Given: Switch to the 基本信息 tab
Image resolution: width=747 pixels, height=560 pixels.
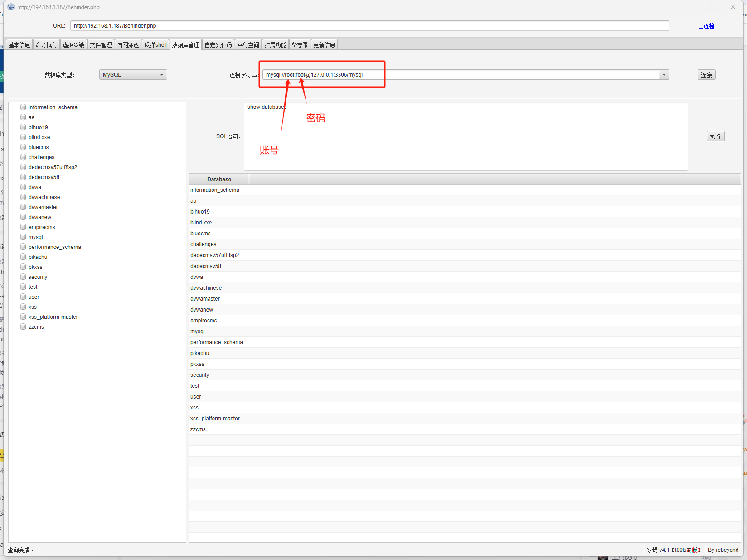Looking at the screenshot, I should [x=19, y=45].
